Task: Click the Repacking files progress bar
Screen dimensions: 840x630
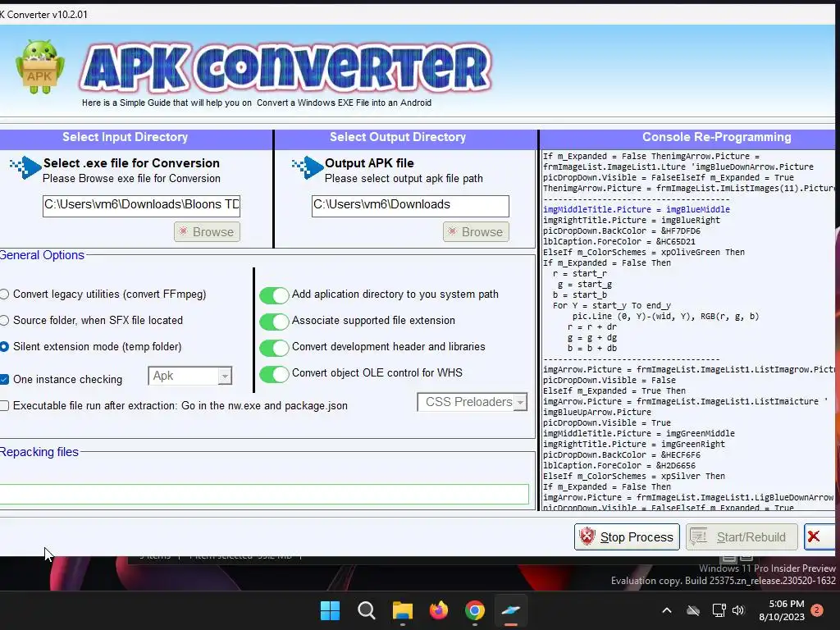Action: pyautogui.click(x=264, y=494)
